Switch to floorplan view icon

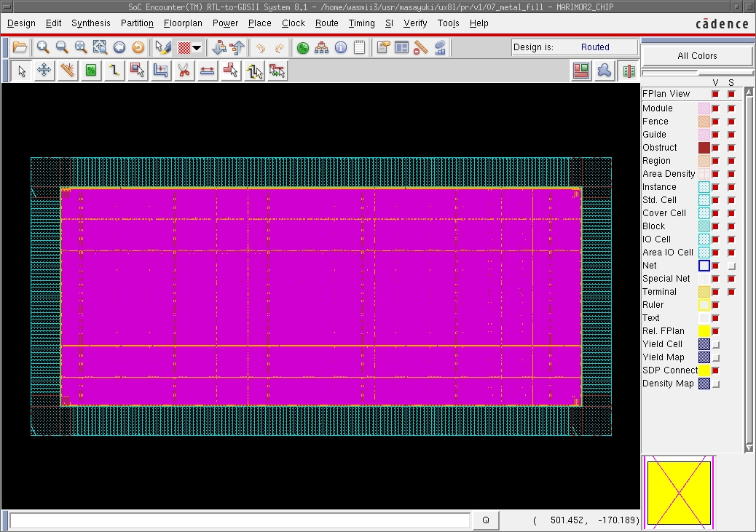pyautogui.click(x=580, y=71)
